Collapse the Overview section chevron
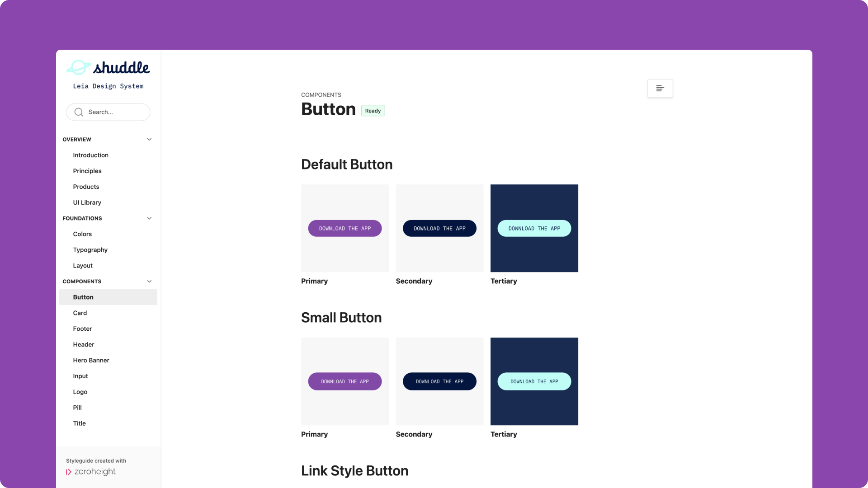The height and width of the screenshot is (488, 868). pyautogui.click(x=149, y=139)
